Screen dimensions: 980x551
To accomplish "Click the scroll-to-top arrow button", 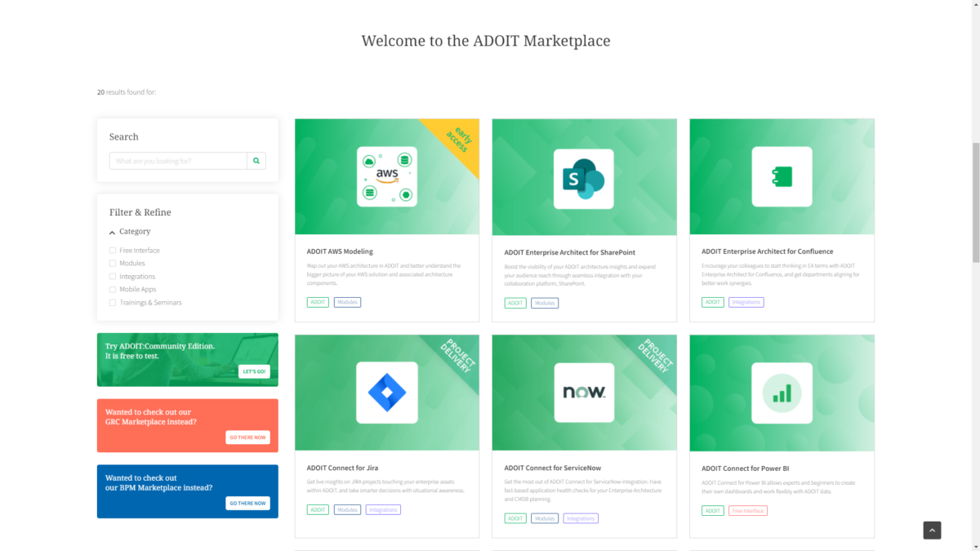I will [932, 530].
